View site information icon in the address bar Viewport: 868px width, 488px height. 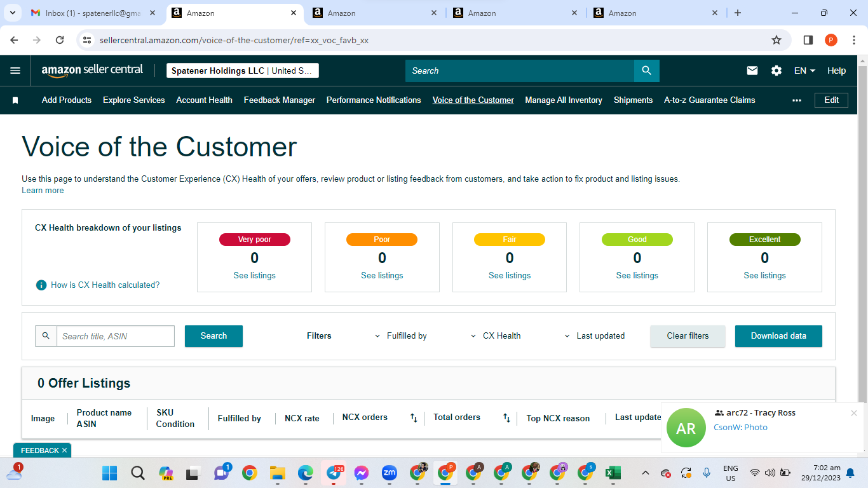coord(88,40)
